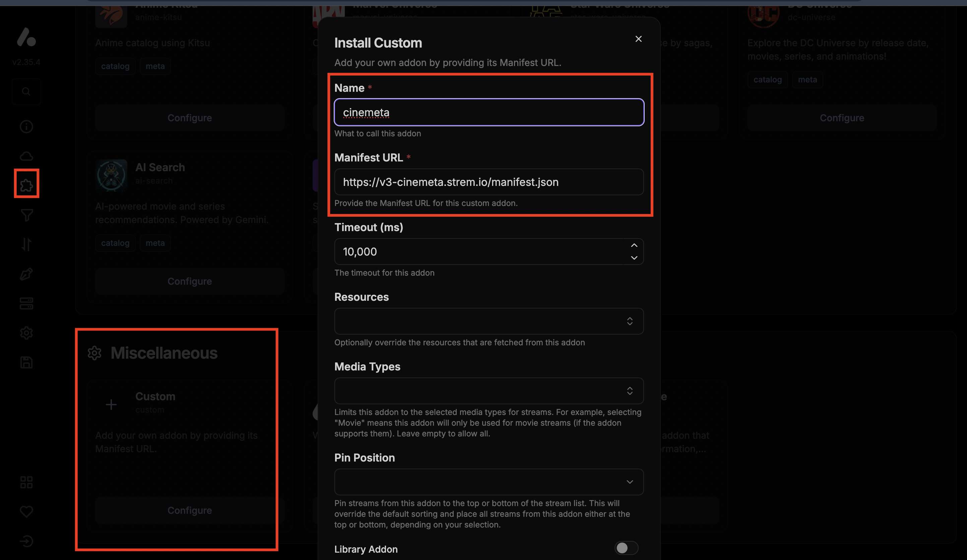
Task: Click Configure under Custom addon
Action: point(190,510)
